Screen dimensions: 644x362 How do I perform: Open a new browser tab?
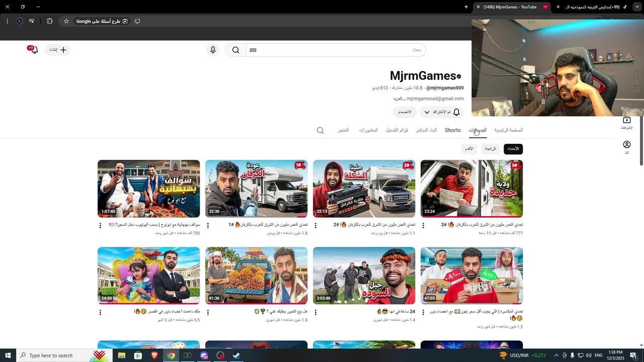point(466,7)
